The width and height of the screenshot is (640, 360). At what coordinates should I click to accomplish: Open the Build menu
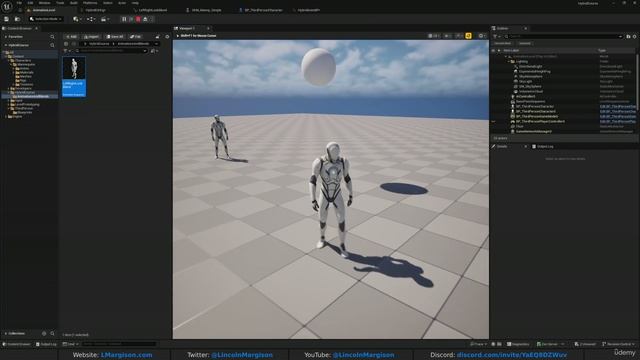(x=74, y=3)
